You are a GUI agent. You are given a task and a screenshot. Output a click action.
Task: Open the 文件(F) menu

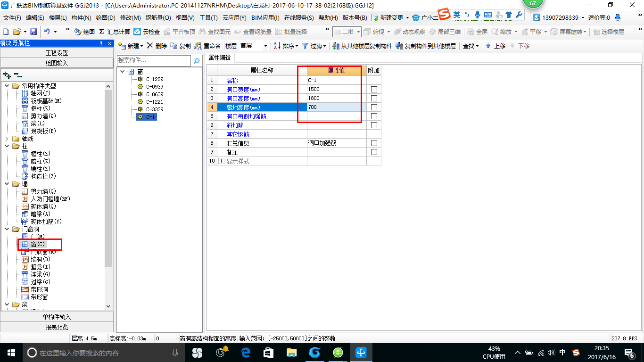point(12,17)
